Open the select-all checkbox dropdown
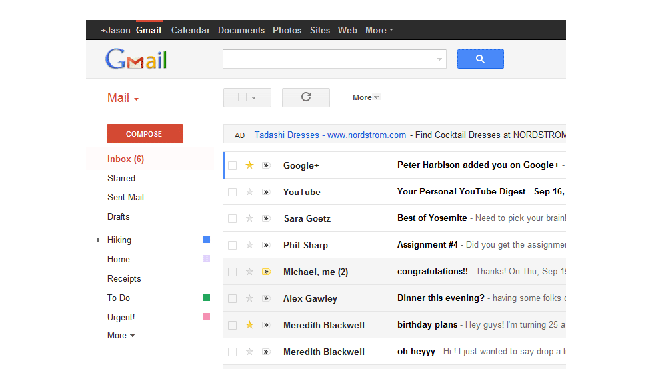The width and height of the screenshot is (652, 390). 247,97
